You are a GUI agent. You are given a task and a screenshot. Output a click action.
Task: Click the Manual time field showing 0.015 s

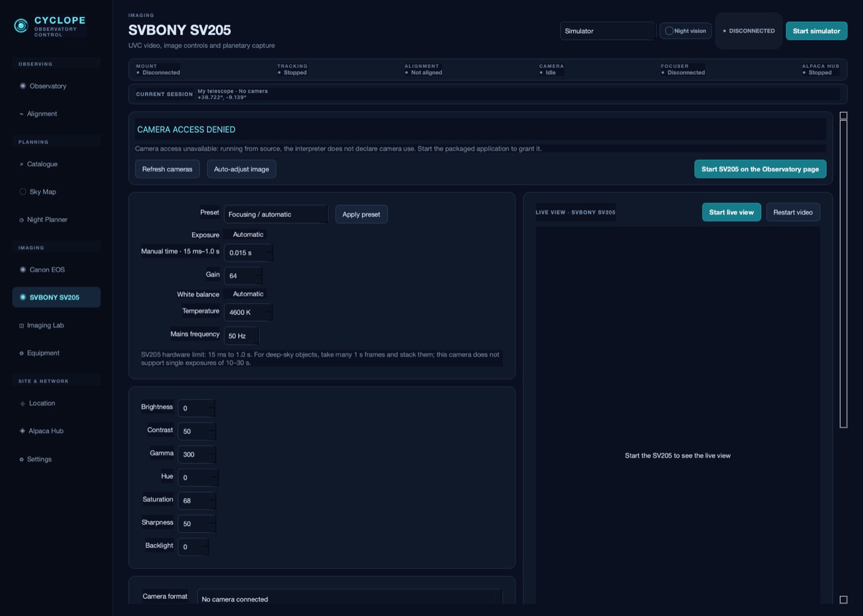[249, 252]
